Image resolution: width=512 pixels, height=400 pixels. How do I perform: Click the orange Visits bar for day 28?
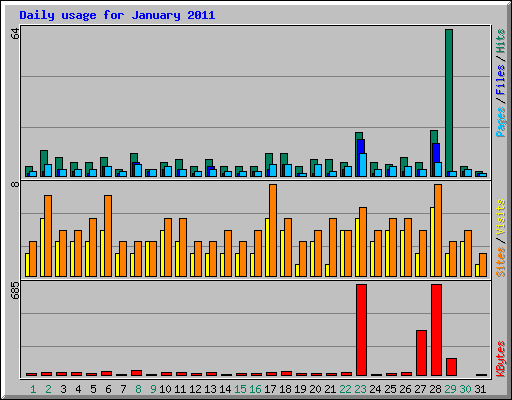[438, 230]
